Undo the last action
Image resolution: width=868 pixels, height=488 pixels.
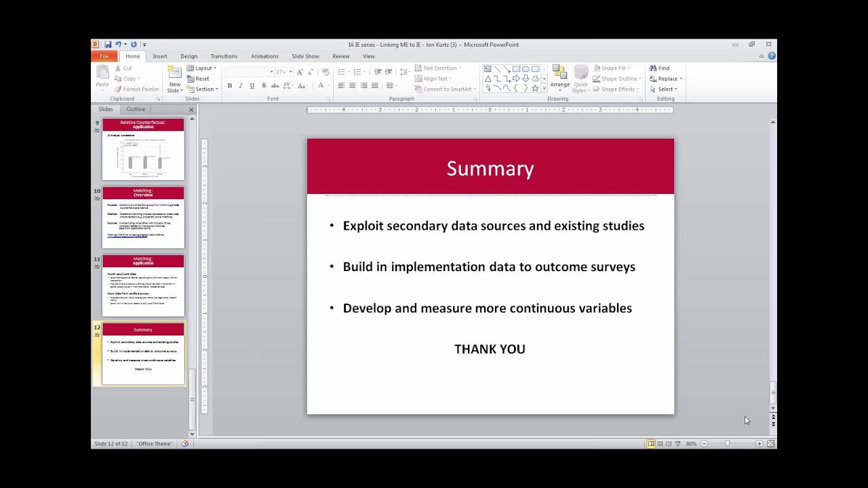118,45
